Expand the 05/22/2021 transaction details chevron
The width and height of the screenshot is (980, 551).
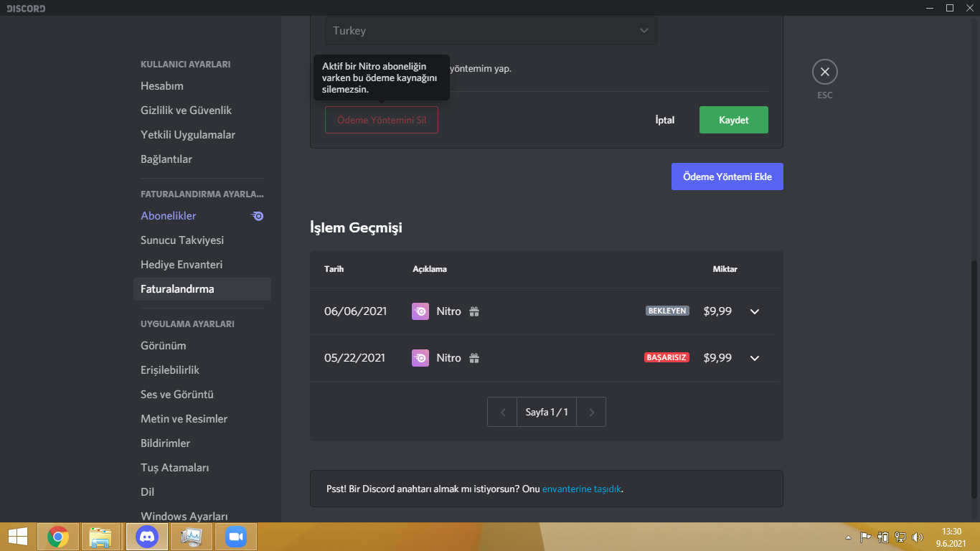[755, 358]
